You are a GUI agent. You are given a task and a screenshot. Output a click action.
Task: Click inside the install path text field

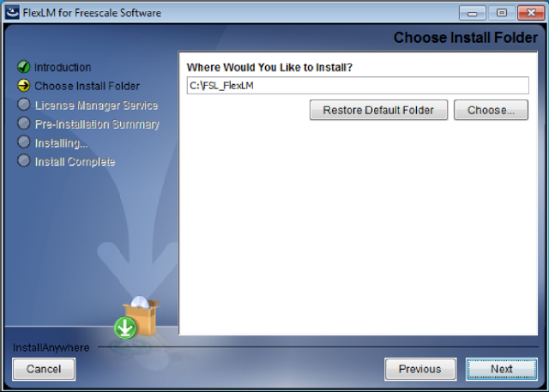point(358,86)
